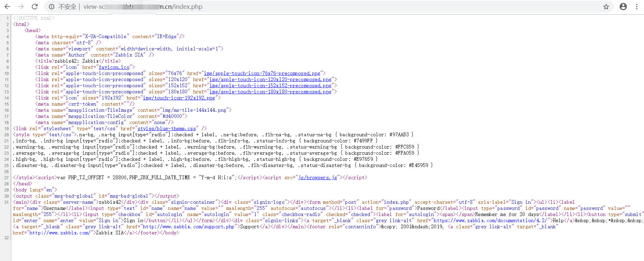This screenshot has width=644, height=261.
Task: Open the Chrome three-dot menu
Action: [x=637, y=7]
